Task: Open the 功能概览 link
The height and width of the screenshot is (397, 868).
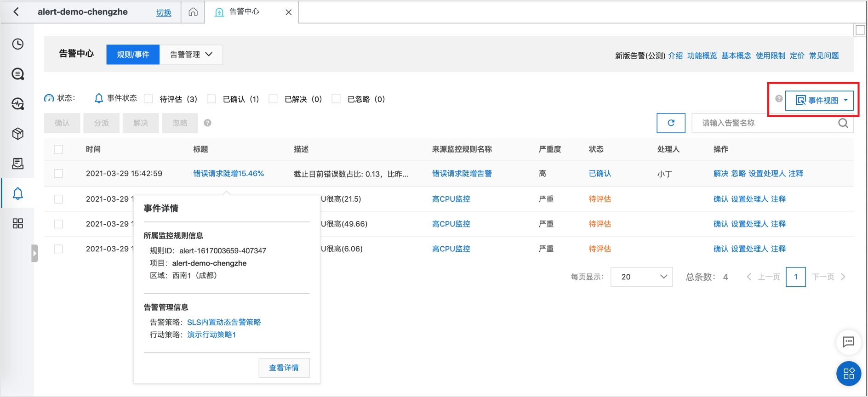Action: (x=702, y=56)
